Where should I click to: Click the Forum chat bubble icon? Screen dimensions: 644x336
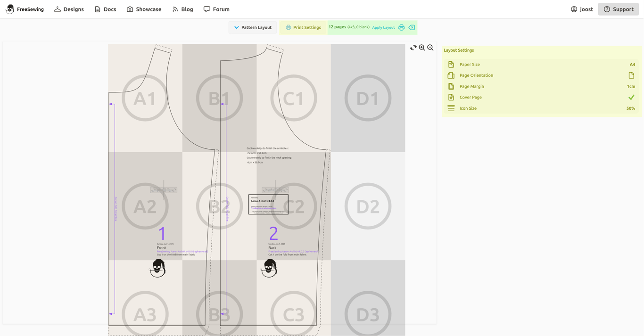pyautogui.click(x=206, y=9)
